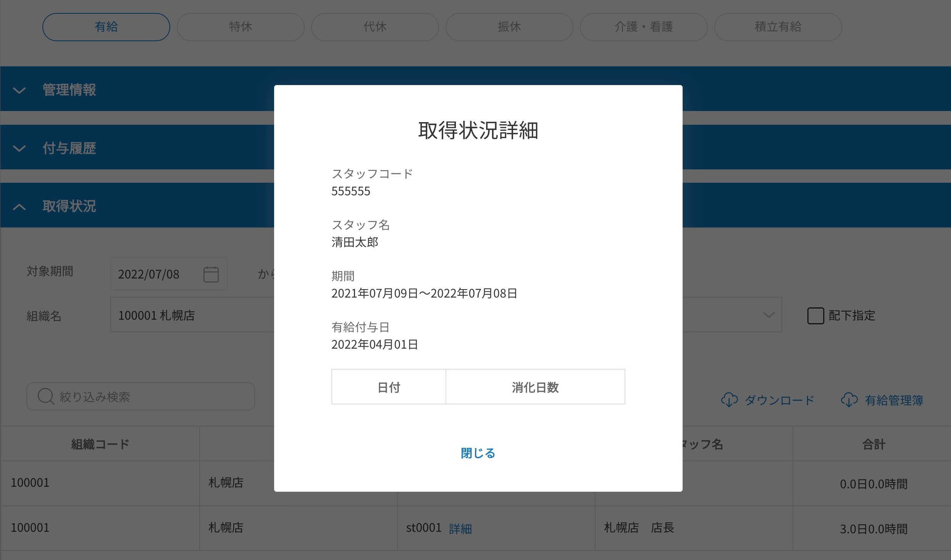The image size is (951, 560).
Task: Click the download cloud icon
Action: click(x=729, y=400)
